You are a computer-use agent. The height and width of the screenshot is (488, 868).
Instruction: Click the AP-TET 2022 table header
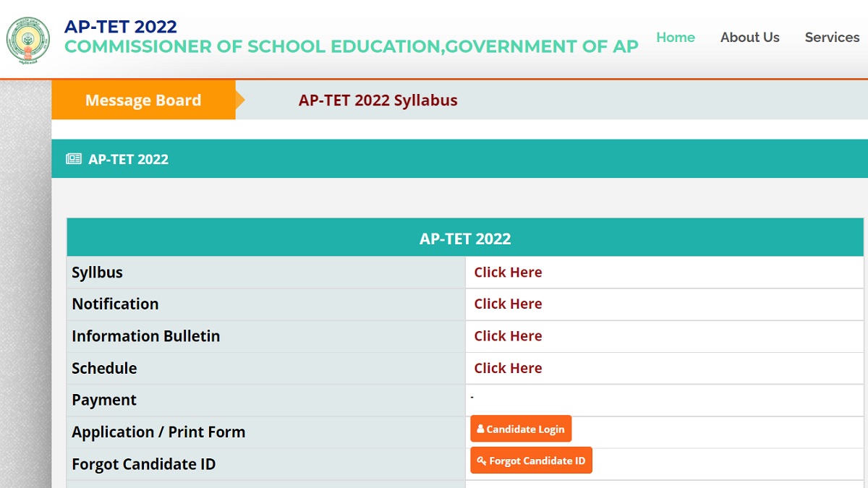click(x=465, y=238)
